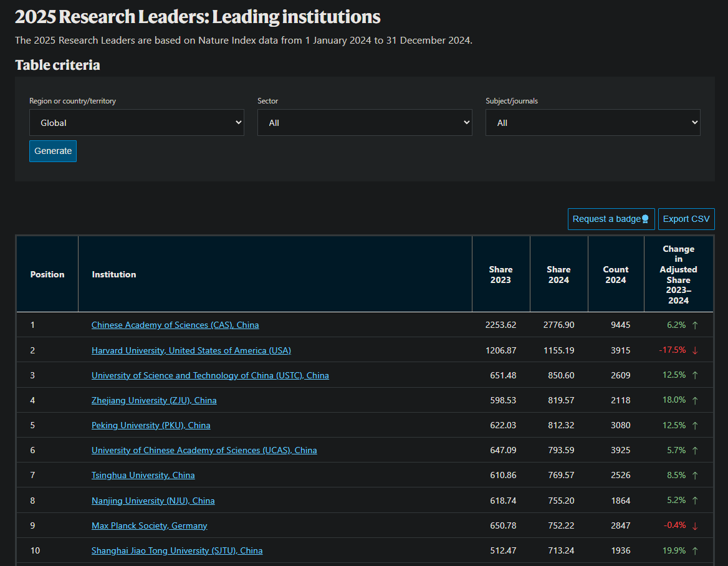Visit University of Science and Technology of China
Screen dimensions: 728x566
(210, 375)
